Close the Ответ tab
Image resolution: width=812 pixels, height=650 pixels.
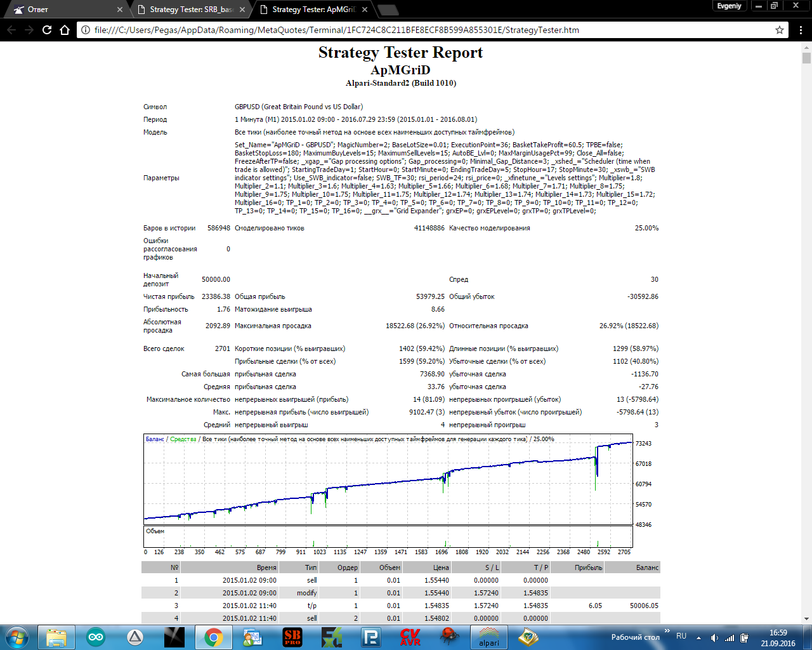tap(120, 10)
